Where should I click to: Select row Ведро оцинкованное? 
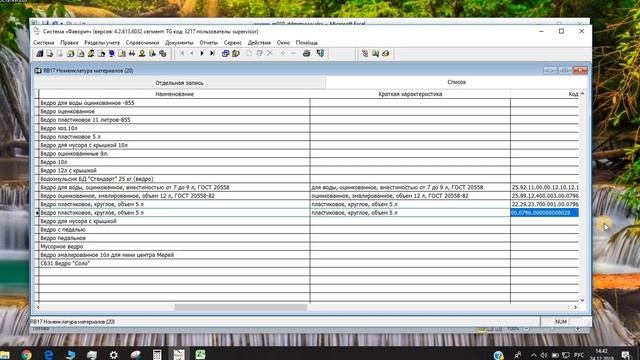[x=174, y=111]
